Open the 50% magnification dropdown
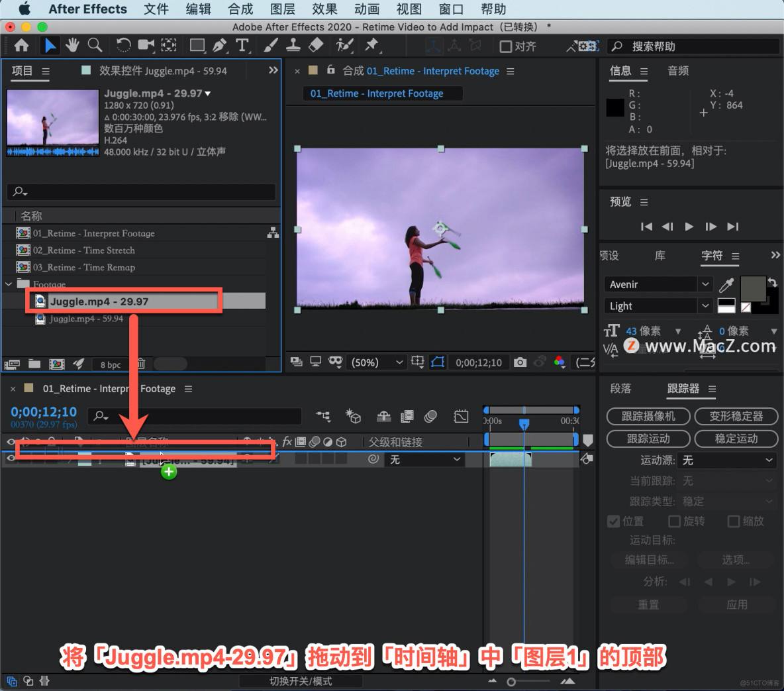 pyautogui.click(x=377, y=362)
